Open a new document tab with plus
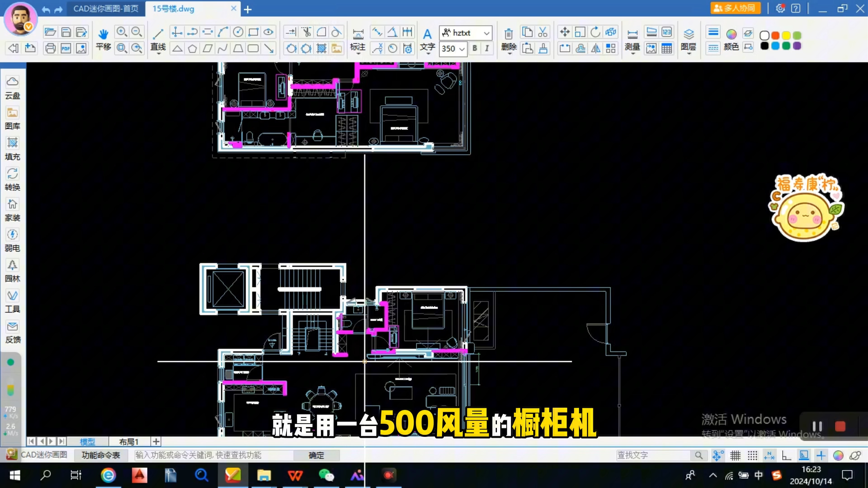Screen dimensions: 868x488 [248, 9]
